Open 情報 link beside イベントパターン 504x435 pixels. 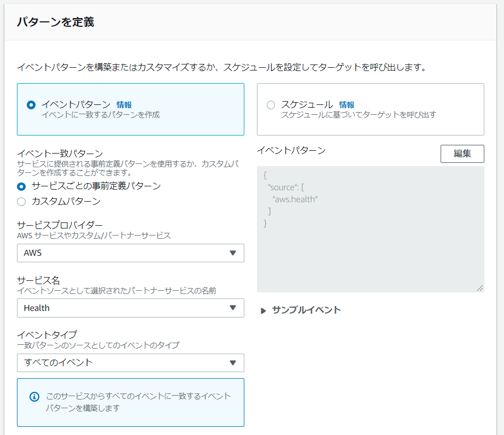click(124, 105)
